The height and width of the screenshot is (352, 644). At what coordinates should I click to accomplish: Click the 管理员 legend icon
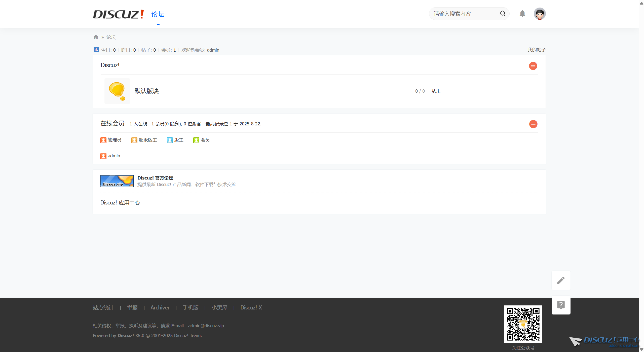(x=103, y=140)
